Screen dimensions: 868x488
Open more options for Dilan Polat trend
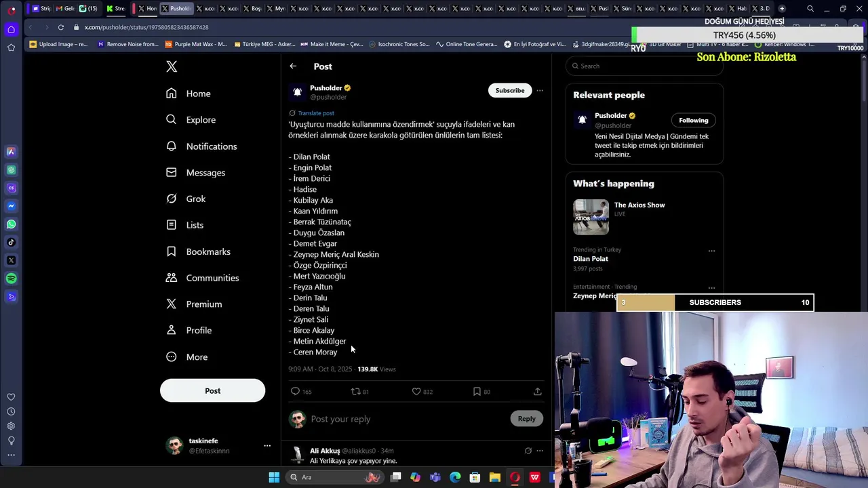pos(711,251)
